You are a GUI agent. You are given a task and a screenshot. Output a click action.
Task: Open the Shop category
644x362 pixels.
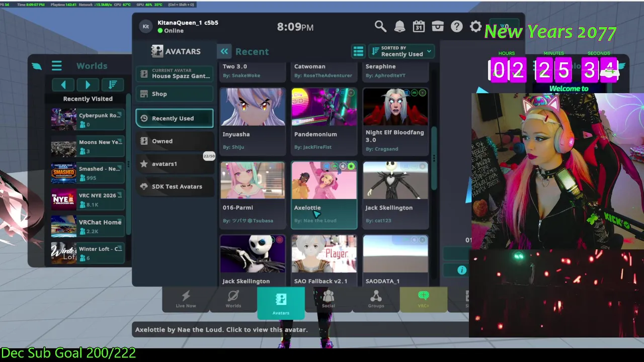175,94
